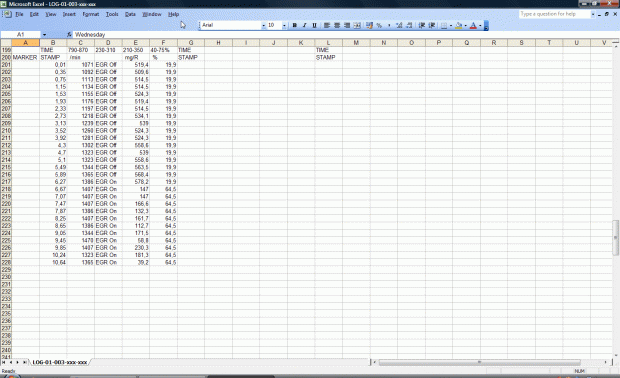Toggle italic formatting

pyautogui.click(x=304, y=25)
